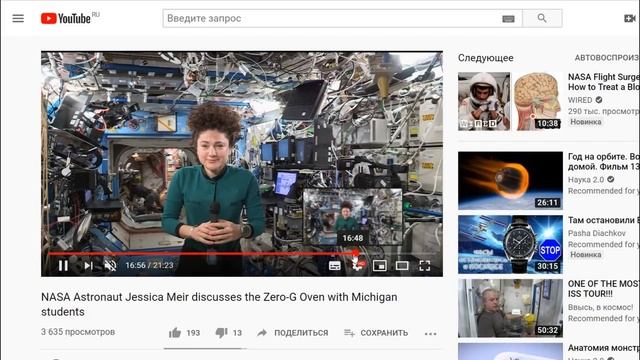Image resolution: width=640 pixels, height=360 pixels.
Task: Open the player settings gear
Action: 357,266
